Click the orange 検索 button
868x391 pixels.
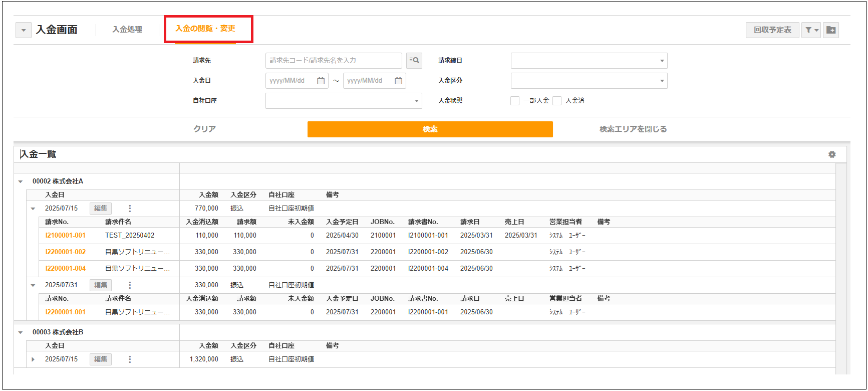[430, 129]
